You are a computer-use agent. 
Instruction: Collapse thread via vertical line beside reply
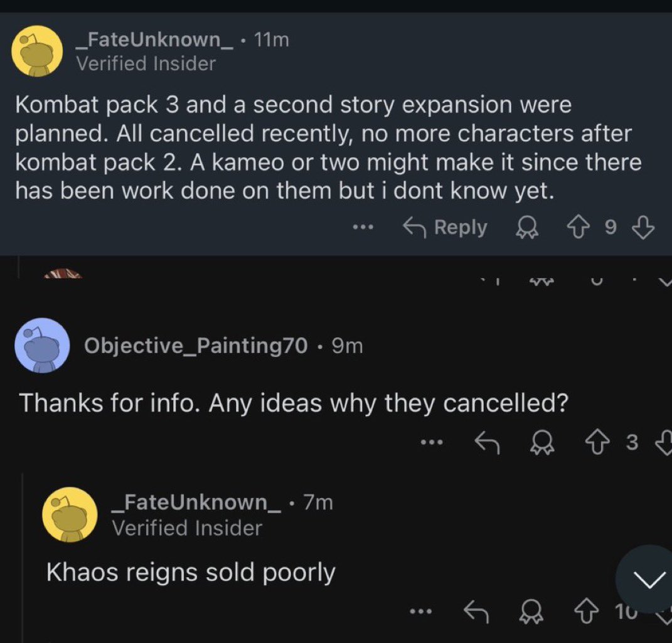pyautogui.click(x=23, y=557)
